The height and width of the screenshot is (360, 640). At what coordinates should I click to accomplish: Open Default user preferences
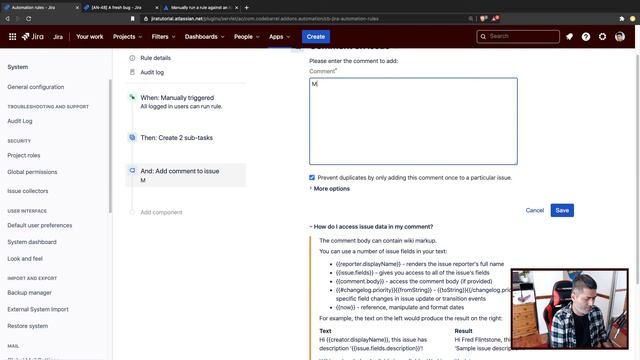(x=40, y=225)
